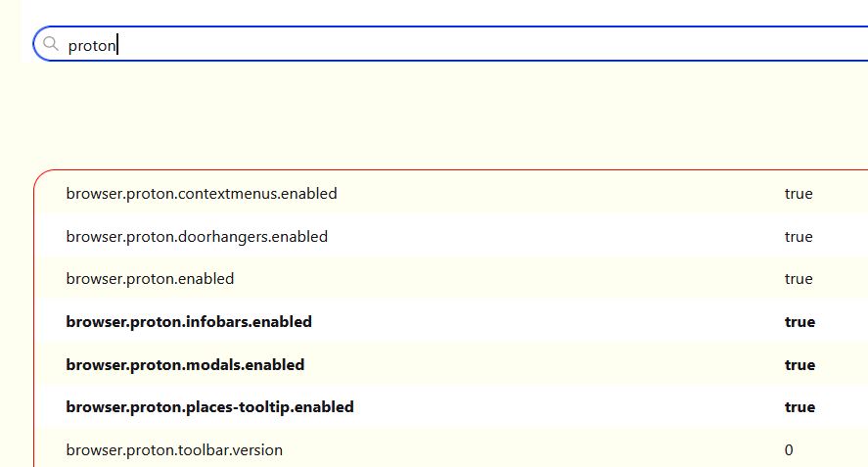Screen dimensions: 868x467
Task: Select the browser.proton.contextmenus.enabled preference name
Action: pos(202,194)
